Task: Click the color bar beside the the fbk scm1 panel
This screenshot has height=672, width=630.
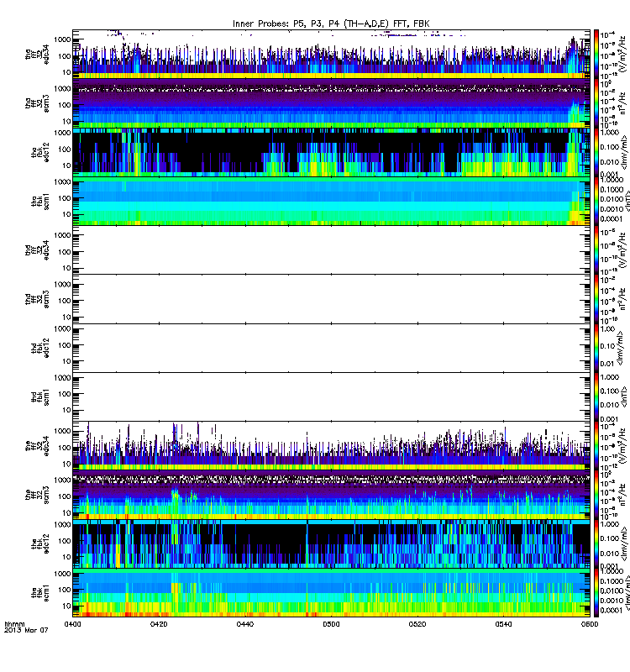Action: pos(596,593)
